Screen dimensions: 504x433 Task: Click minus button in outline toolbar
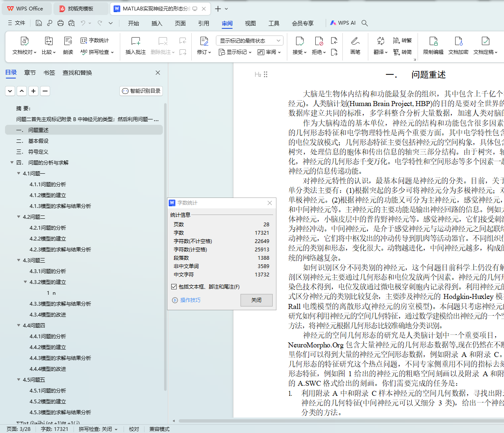tap(45, 91)
